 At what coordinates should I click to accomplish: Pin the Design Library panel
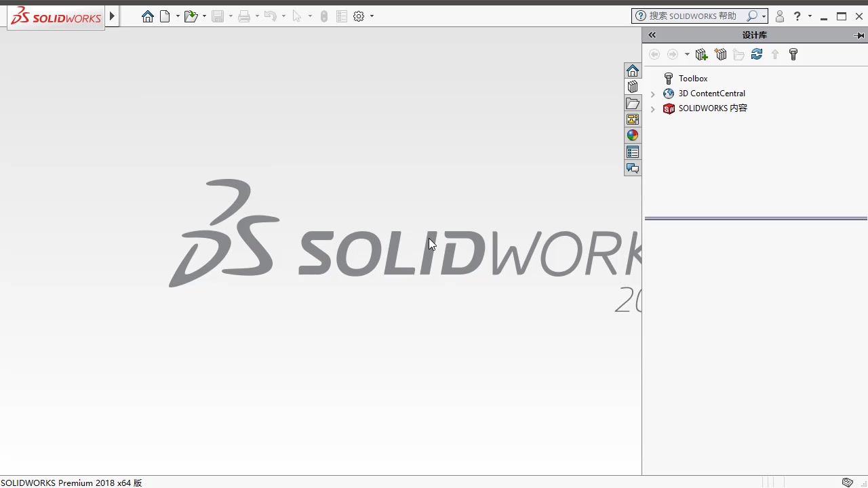tap(859, 35)
